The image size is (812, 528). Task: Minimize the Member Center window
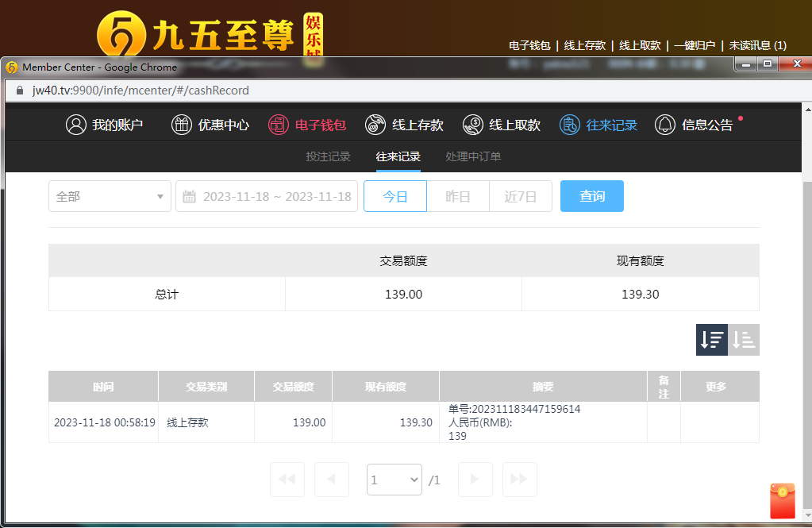(746, 64)
